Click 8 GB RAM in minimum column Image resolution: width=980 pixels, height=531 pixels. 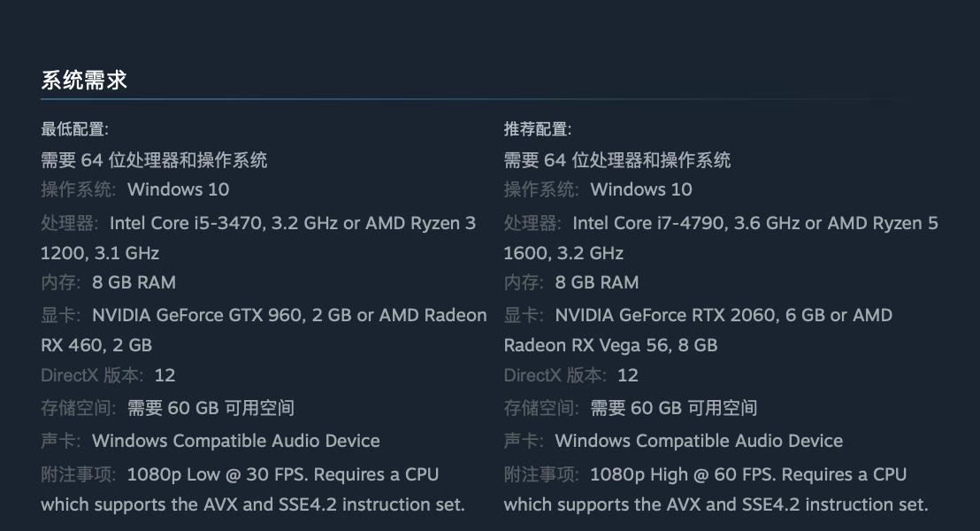click(134, 282)
